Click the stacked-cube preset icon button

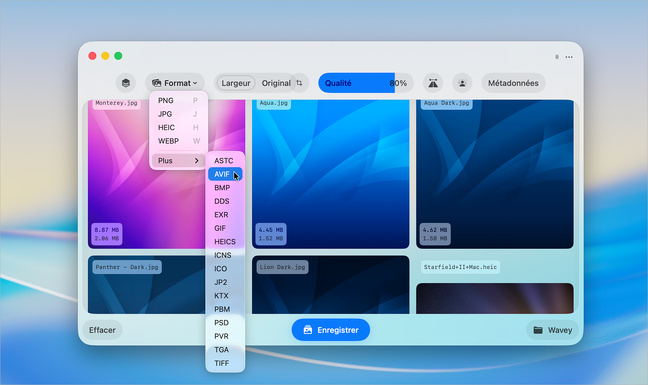point(126,83)
